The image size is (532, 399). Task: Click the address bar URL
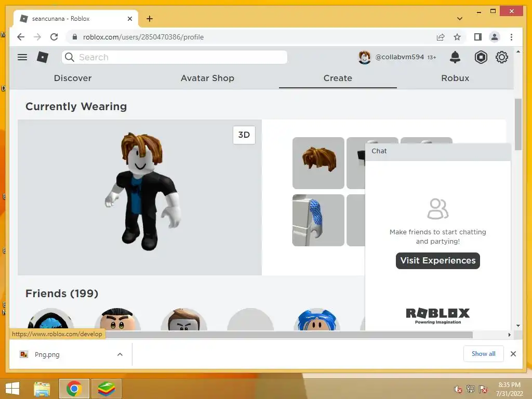point(143,37)
